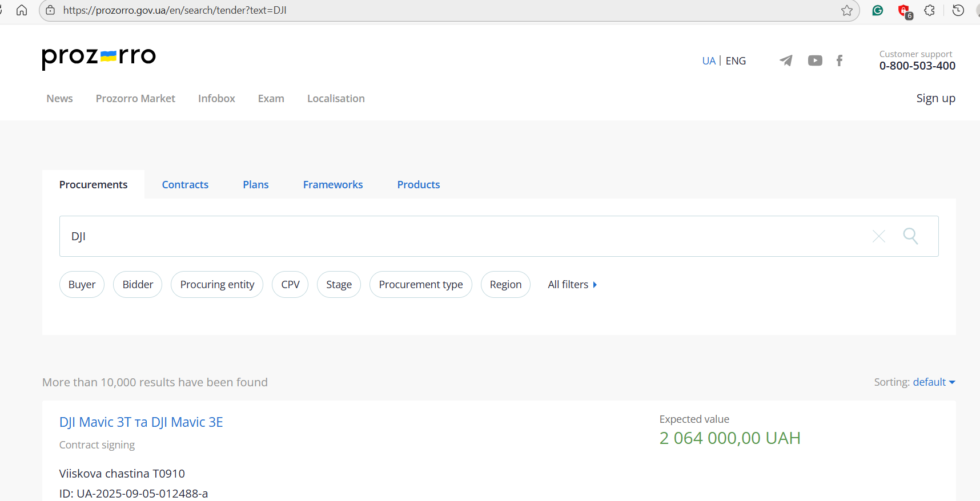Open the Infobox menu item
This screenshot has height=501, width=980.
(216, 98)
